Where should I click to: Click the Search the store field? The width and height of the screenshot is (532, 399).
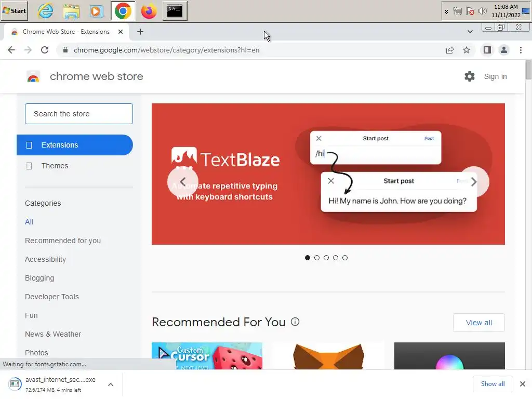point(79,114)
